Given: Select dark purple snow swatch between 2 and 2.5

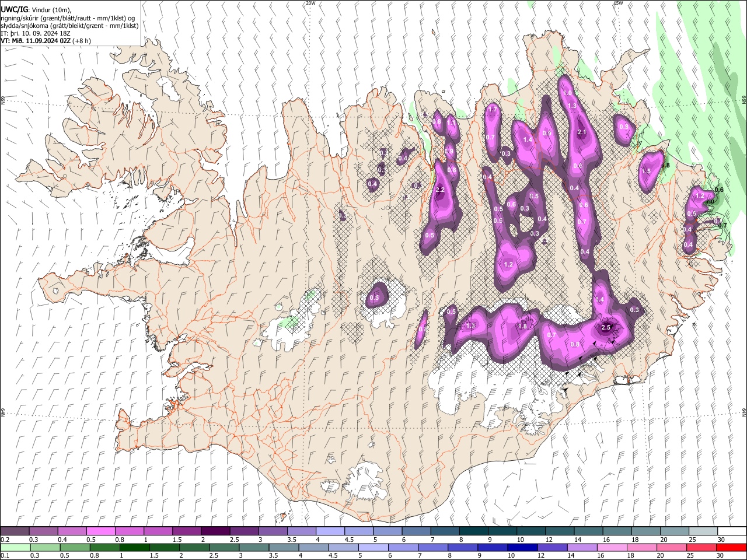Looking at the screenshot, I should tap(215, 531).
